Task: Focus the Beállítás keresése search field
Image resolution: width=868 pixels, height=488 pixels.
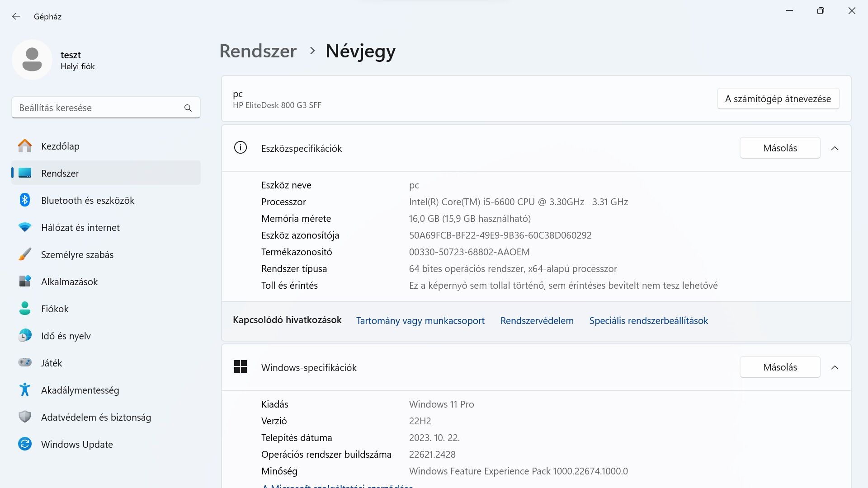Action: point(106,108)
